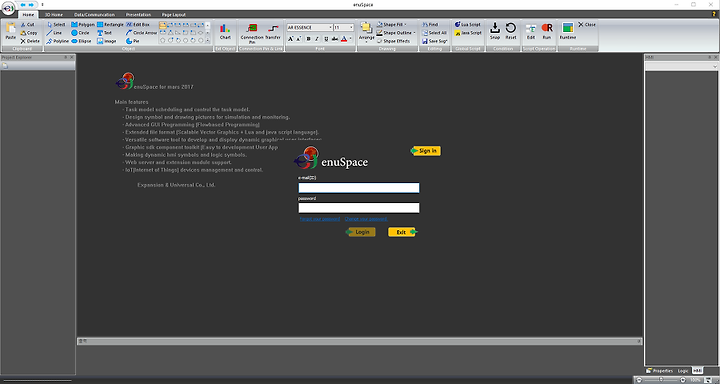Follow the Change your password link
Viewport: 720px width, 384px height.
[366, 219]
